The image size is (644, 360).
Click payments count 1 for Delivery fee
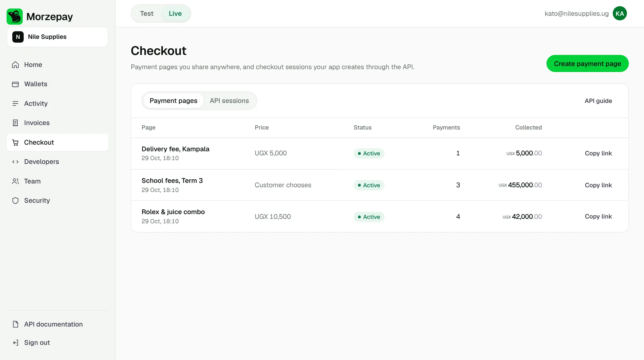[x=458, y=153]
